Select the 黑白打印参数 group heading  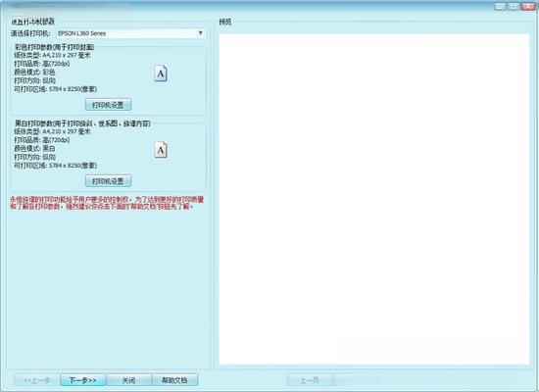coord(82,123)
